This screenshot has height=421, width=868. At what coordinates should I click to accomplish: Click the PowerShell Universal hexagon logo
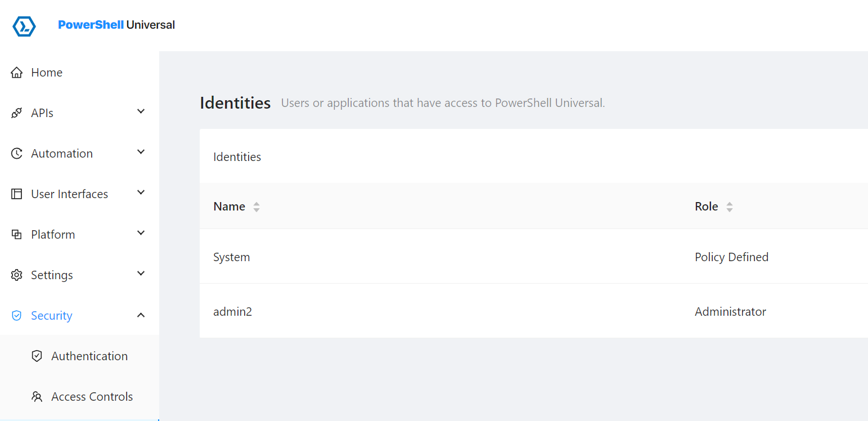24,26
